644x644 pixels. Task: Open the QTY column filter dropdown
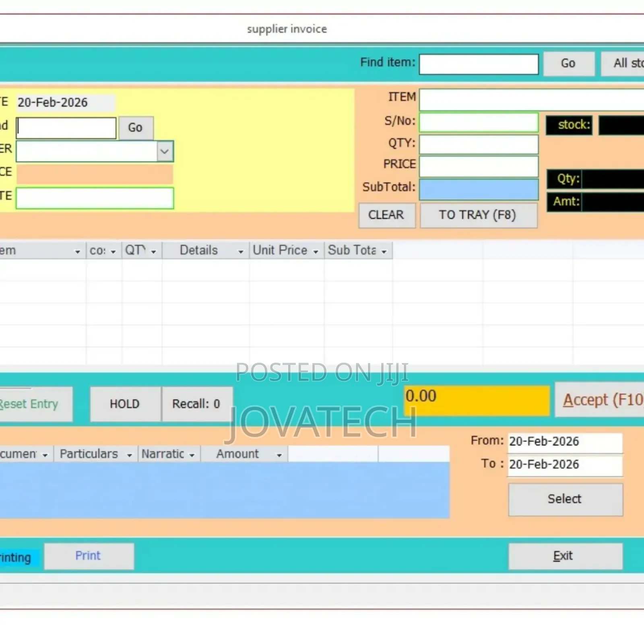(153, 252)
